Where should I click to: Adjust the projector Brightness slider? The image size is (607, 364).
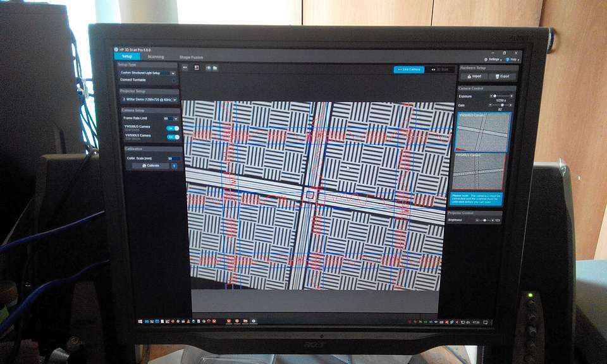click(x=485, y=221)
